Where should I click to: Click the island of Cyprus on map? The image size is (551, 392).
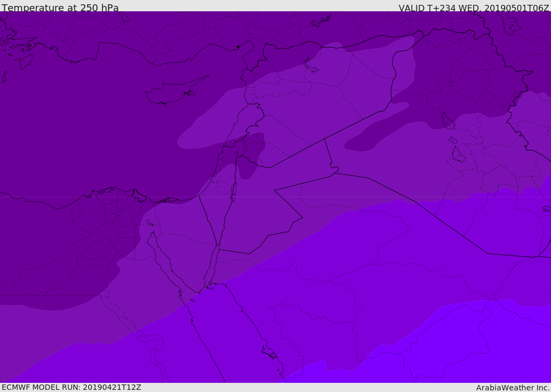pos(176,91)
